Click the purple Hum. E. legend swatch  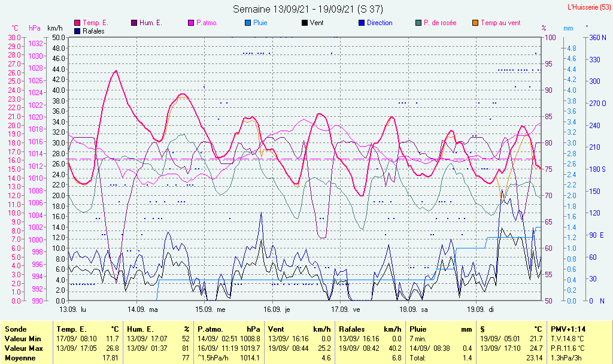[x=134, y=23]
